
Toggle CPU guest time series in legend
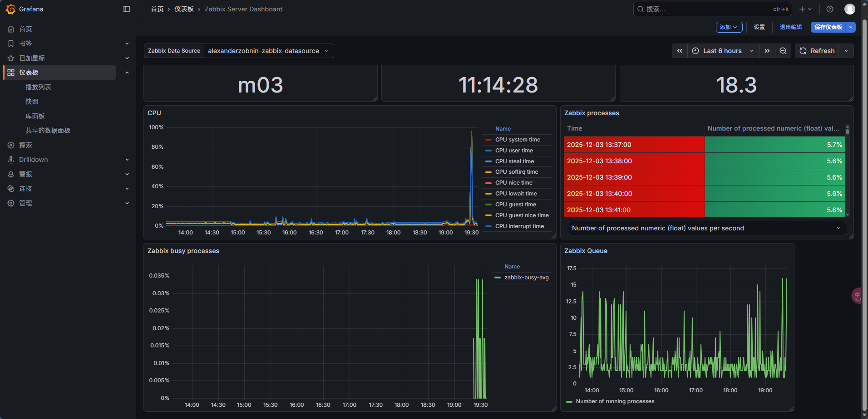tap(516, 205)
